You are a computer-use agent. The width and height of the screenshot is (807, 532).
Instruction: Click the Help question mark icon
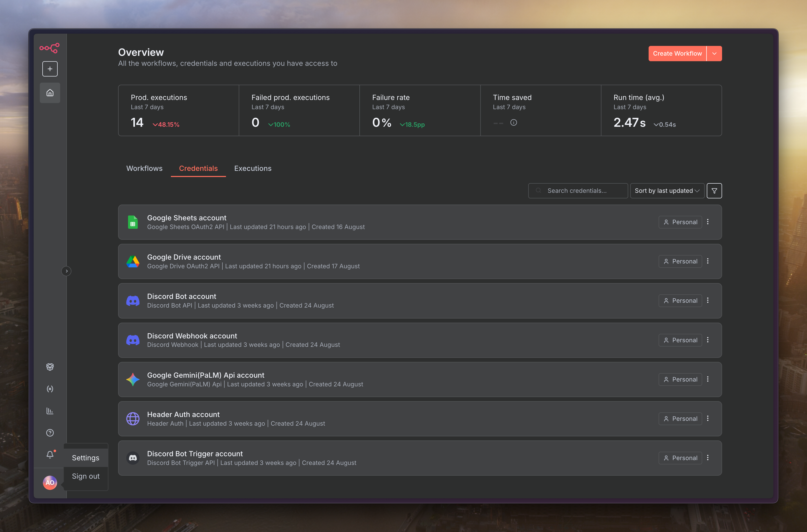[x=50, y=433]
